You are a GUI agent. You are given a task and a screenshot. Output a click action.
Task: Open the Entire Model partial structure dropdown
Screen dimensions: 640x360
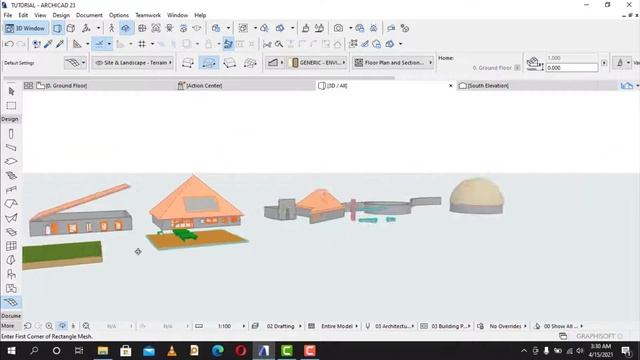[x=339, y=326]
